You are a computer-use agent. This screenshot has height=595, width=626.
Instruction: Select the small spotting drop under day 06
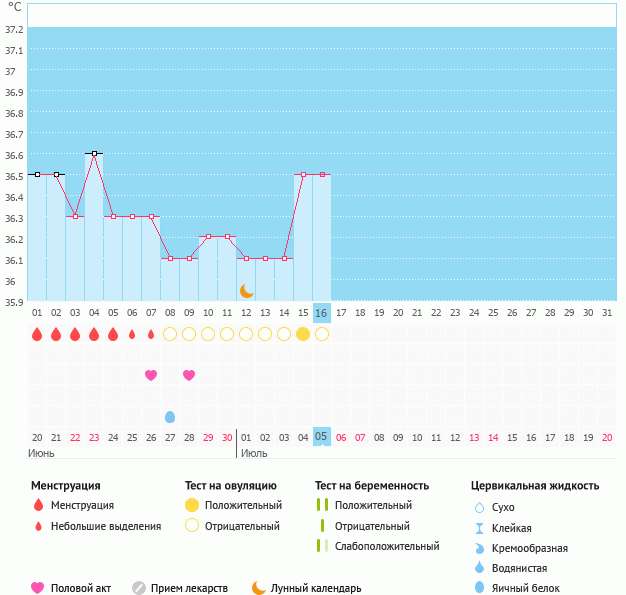coord(132,334)
